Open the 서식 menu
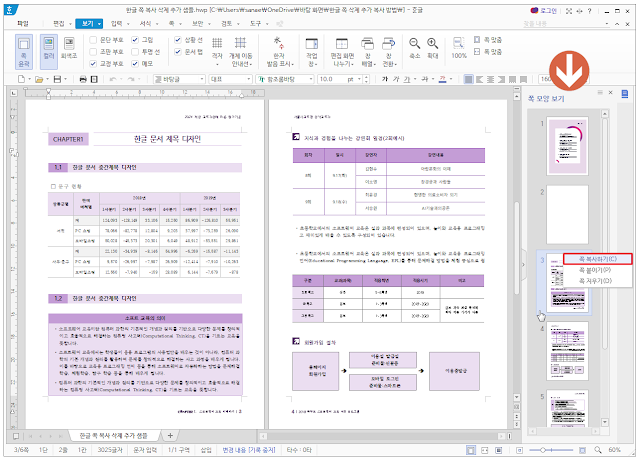Viewport: 640px width, 460px height. 145,24
